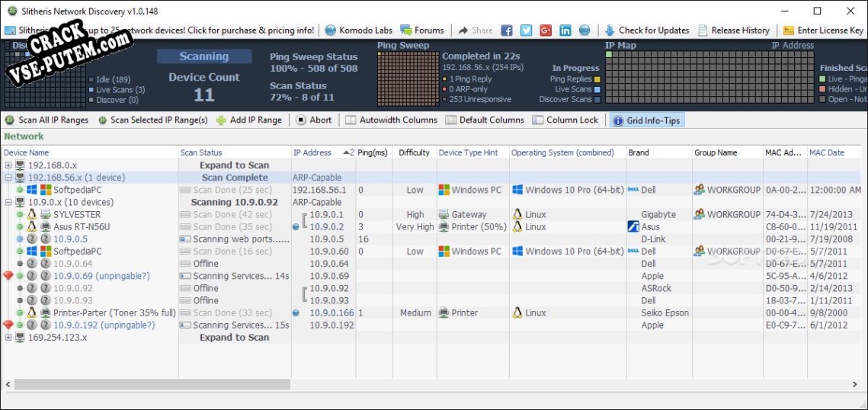The width and height of the screenshot is (868, 410).
Task: Click the blue dot beside 10.9.0.2
Action: 296,227
